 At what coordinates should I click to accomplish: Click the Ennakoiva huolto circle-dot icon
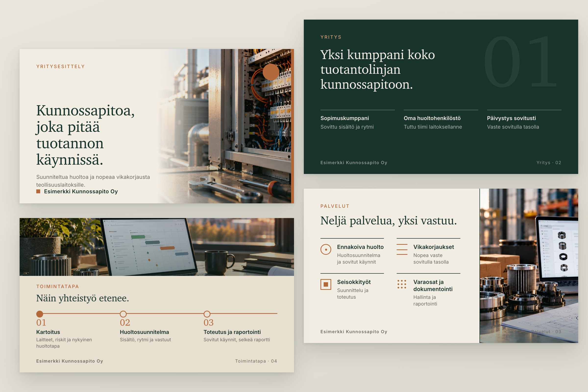coord(326,249)
